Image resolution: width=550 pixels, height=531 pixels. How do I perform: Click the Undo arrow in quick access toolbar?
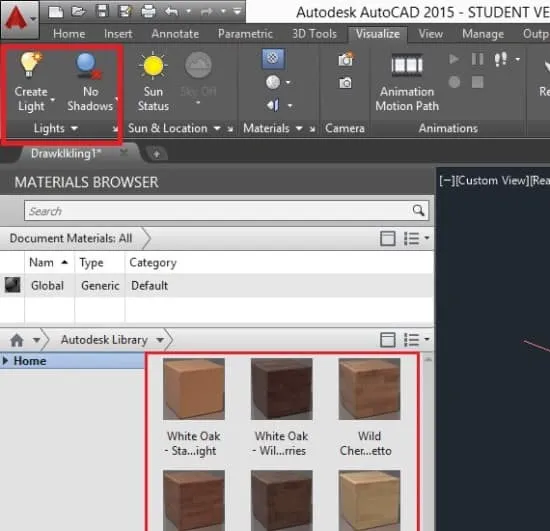click(x=171, y=12)
